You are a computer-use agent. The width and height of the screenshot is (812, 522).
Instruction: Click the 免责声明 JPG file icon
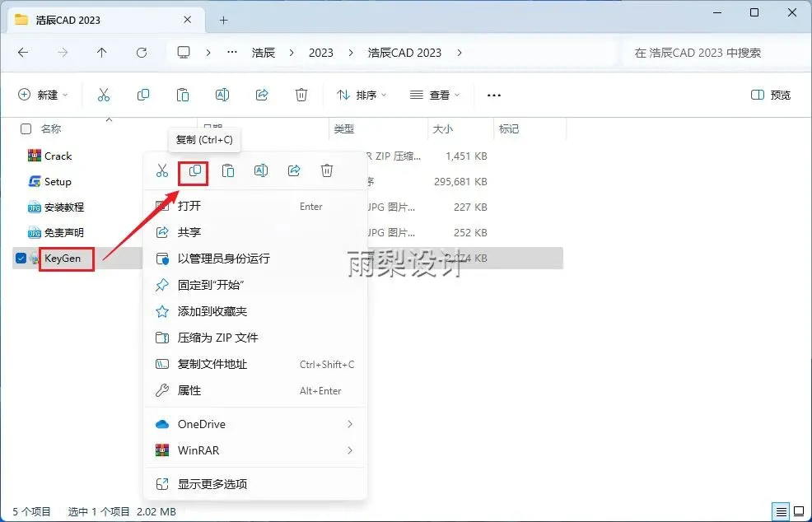click(35, 232)
